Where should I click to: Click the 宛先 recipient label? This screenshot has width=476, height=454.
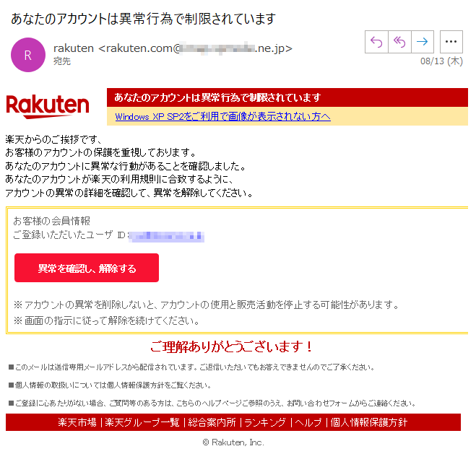[x=62, y=61]
